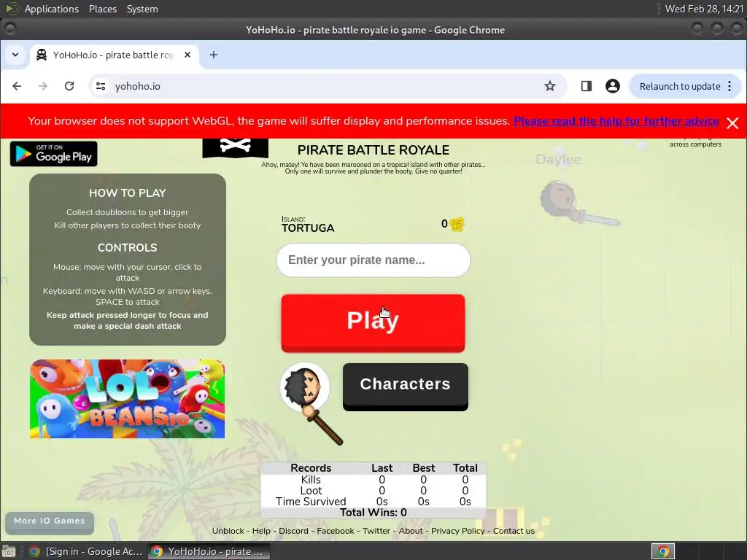The height and width of the screenshot is (560, 747).
Task: Switch to the Sign in - Google taskbar window
Action: (x=86, y=551)
